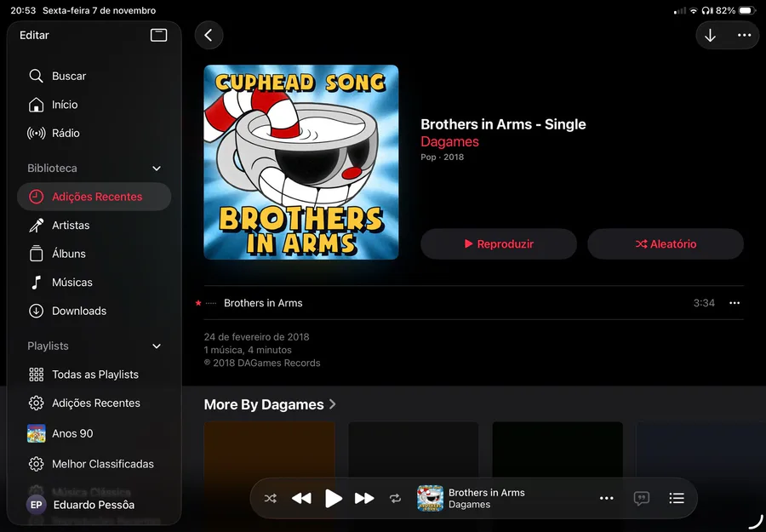Image resolution: width=766 pixels, height=532 pixels.
Task: Click the headphones status icon
Action: click(706, 10)
